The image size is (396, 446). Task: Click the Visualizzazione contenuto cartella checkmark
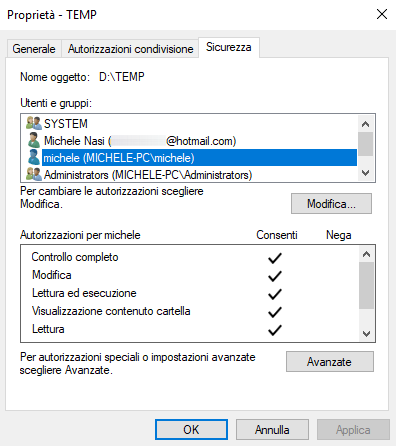tap(275, 312)
